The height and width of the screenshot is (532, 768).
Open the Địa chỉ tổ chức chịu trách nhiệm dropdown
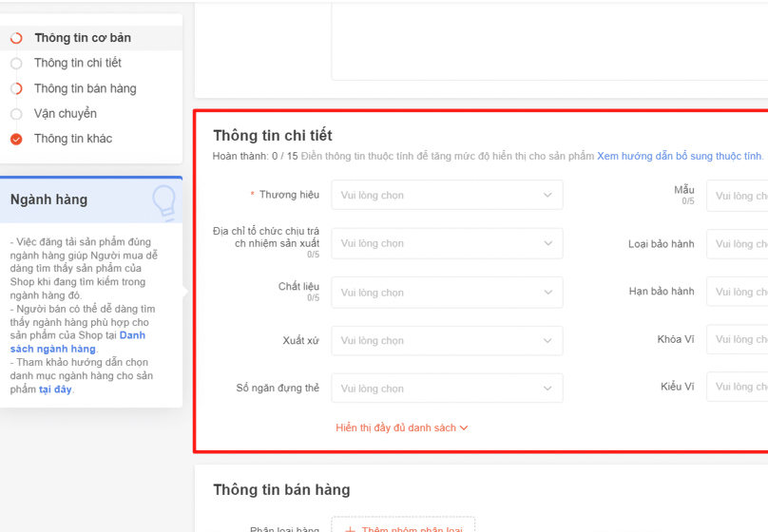[x=446, y=243]
